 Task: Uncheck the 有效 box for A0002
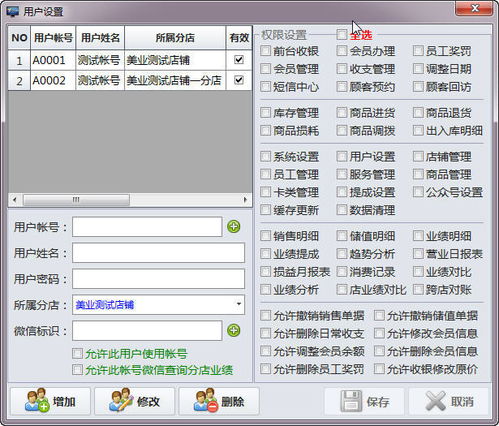(x=239, y=80)
